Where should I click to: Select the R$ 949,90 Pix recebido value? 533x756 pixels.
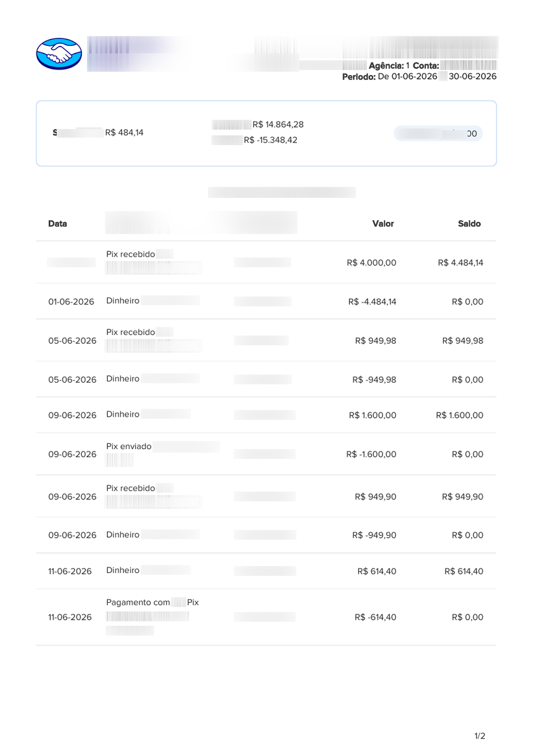click(x=376, y=497)
